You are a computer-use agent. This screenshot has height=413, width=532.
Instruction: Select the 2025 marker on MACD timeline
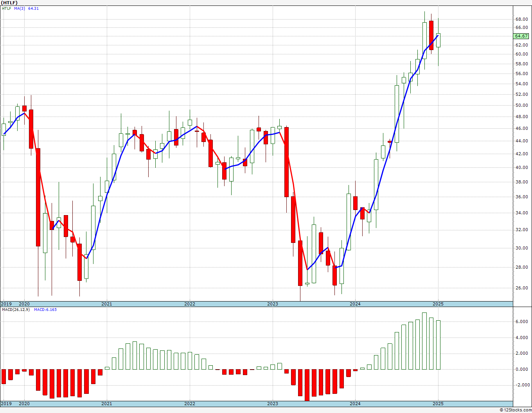click(438, 404)
